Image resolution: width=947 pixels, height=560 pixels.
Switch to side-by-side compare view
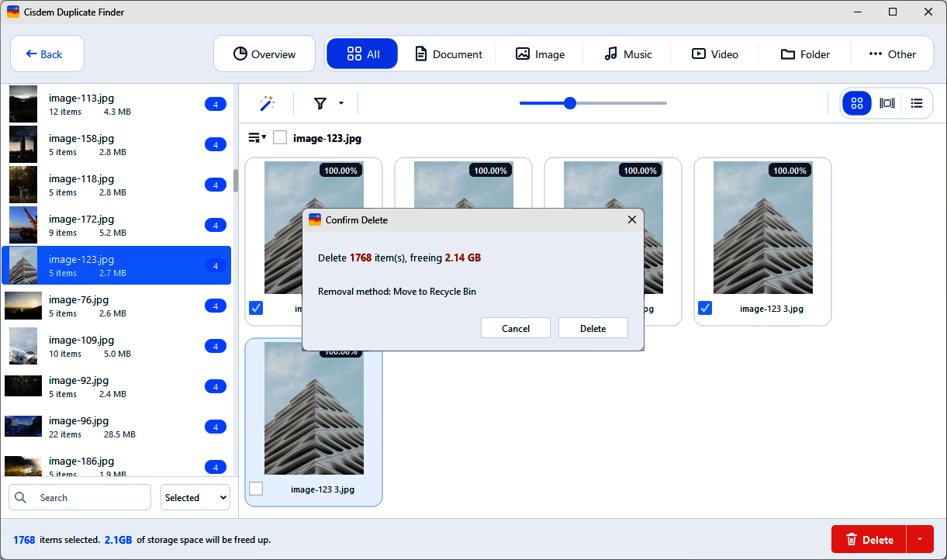[887, 103]
